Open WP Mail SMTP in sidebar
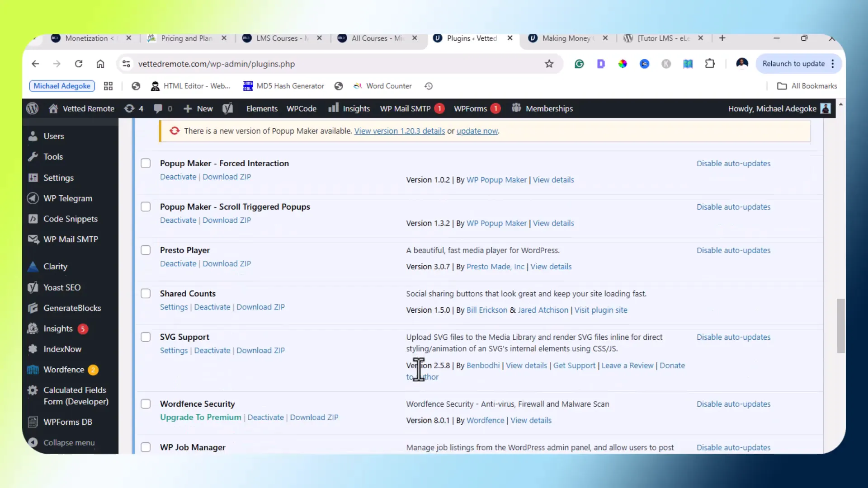868x488 pixels. [x=70, y=239]
